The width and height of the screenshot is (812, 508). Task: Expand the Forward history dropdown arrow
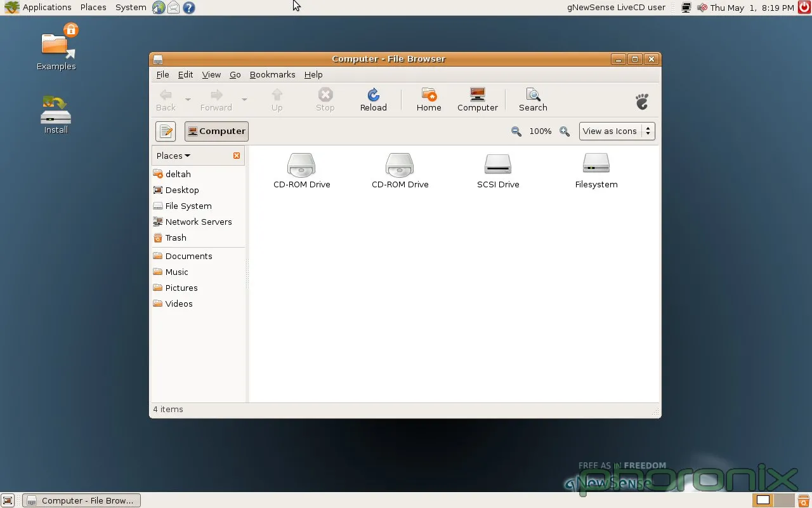click(244, 100)
